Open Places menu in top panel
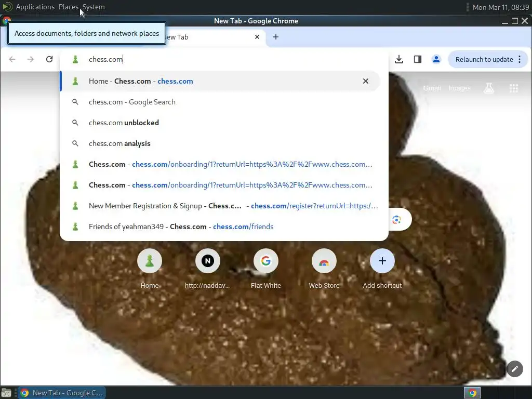Viewport: 532px width, 399px height. 69,7
